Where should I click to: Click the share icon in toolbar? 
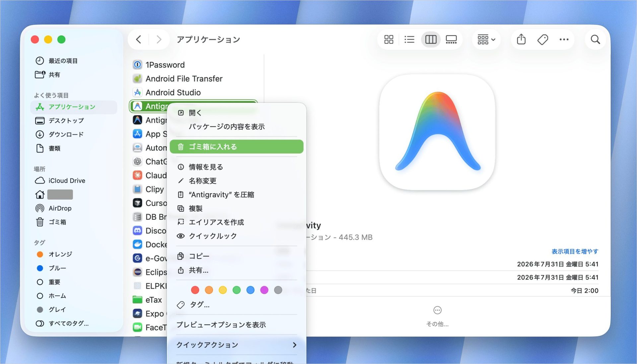[521, 39]
